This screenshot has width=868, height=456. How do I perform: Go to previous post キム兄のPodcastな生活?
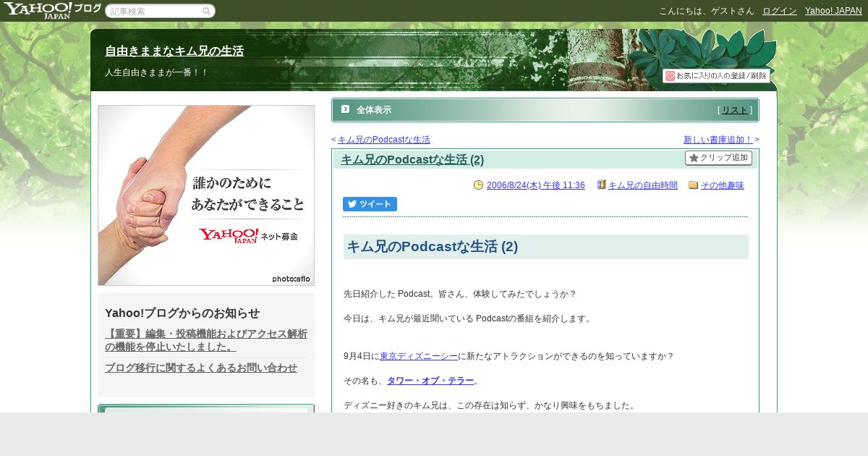pyautogui.click(x=384, y=140)
